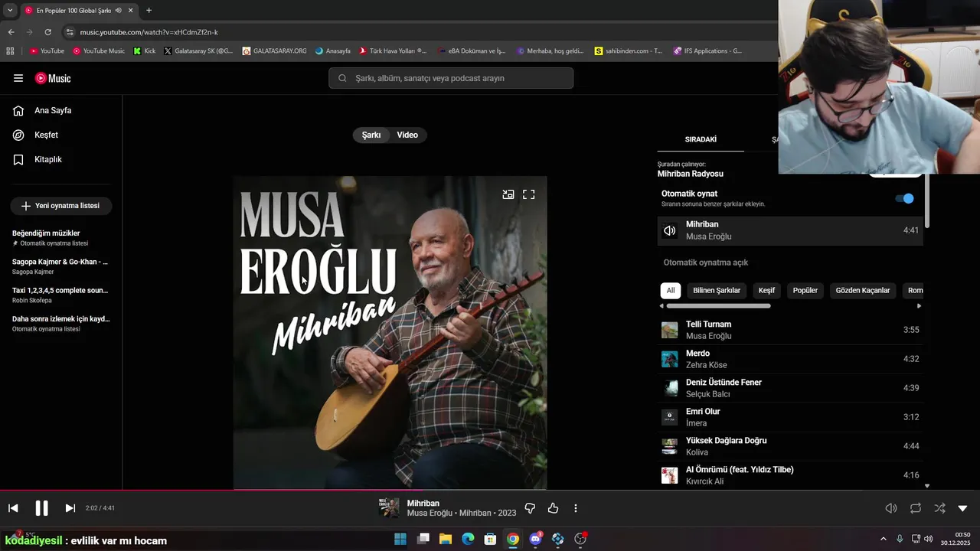Screen dimensions: 980x551
Task: Click the Mihriban album link in player bar
Action: tap(475, 514)
